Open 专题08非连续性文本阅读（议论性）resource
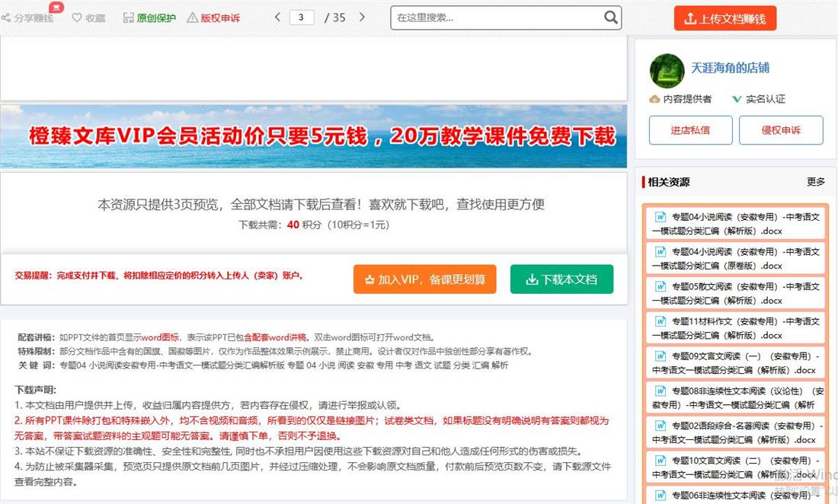The height and width of the screenshot is (504, 838). 736,397
